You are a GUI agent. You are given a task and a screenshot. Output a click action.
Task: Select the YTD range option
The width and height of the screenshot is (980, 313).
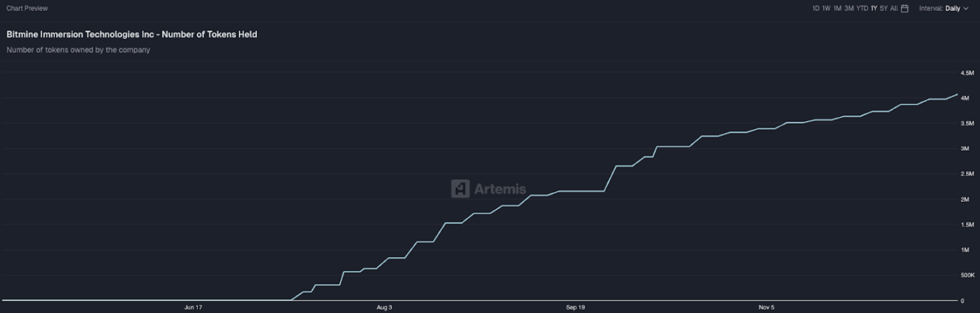pyautogui.click(x=862, y=8)
